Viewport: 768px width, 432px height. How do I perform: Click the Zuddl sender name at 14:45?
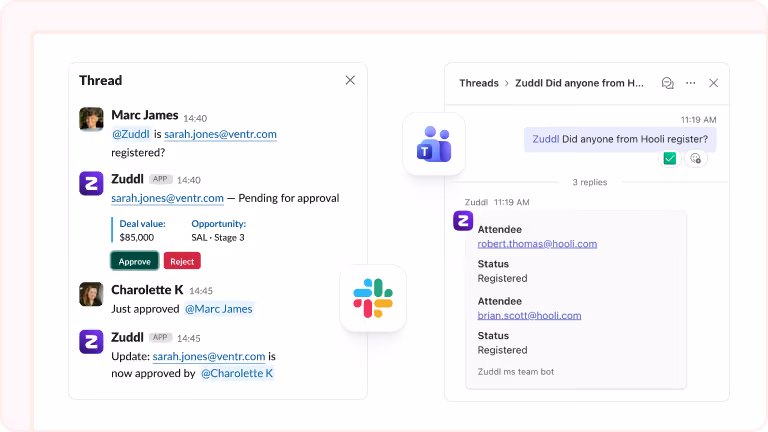click(x=127, y=337)
